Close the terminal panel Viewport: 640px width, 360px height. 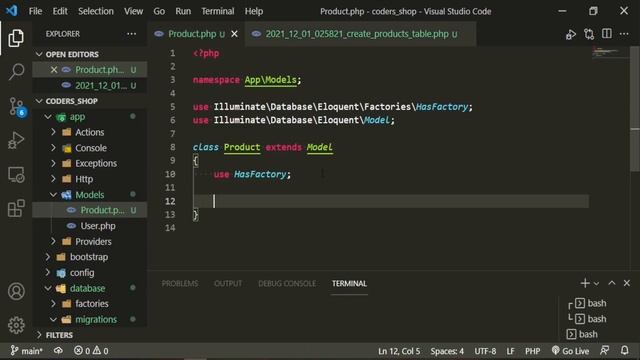(x=627, y=283)
